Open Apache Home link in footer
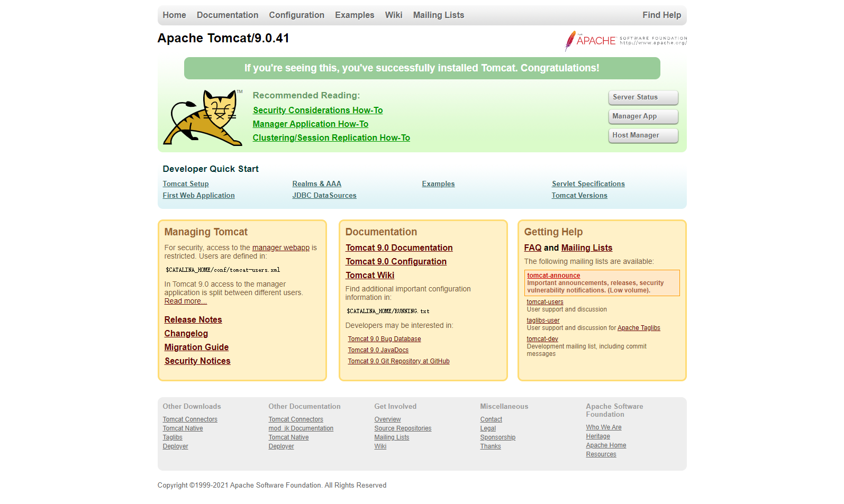The image size is (844, 504). coord(606,445)
